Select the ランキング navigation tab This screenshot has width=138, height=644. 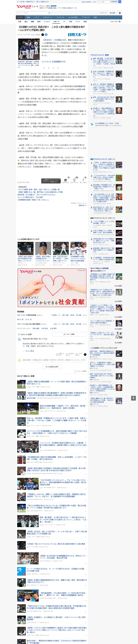pos(86,17)
